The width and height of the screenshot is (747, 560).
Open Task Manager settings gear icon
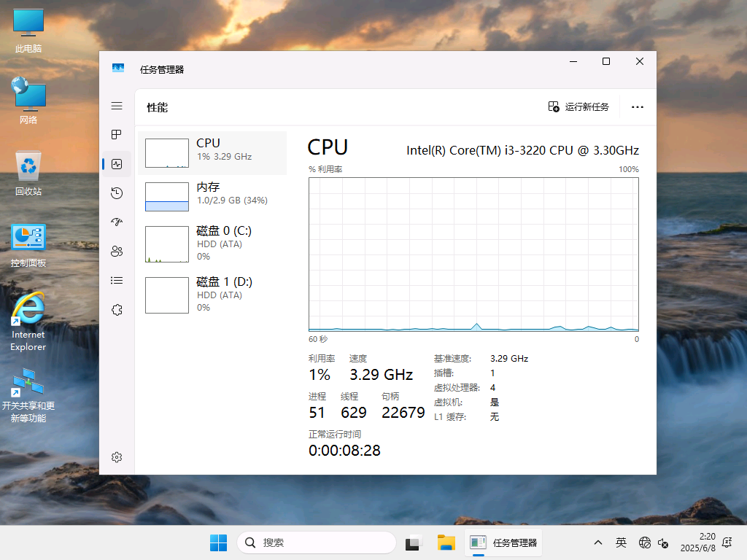(117, 457)
